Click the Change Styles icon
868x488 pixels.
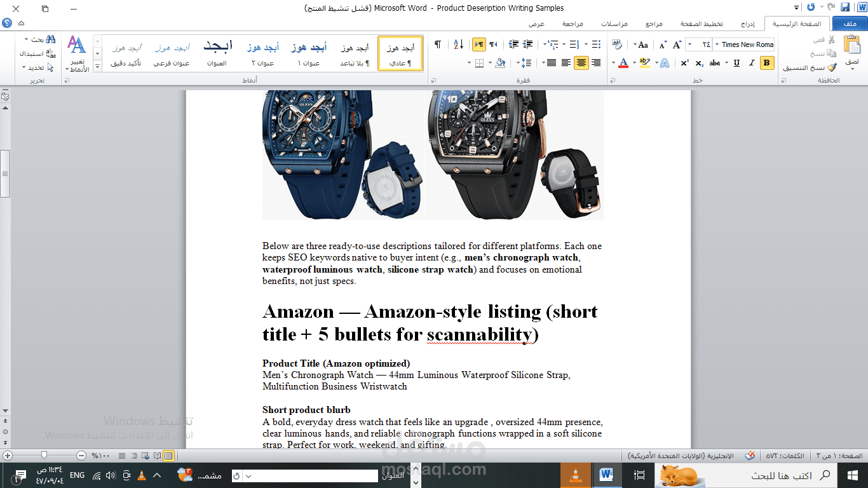click(76, 44)
